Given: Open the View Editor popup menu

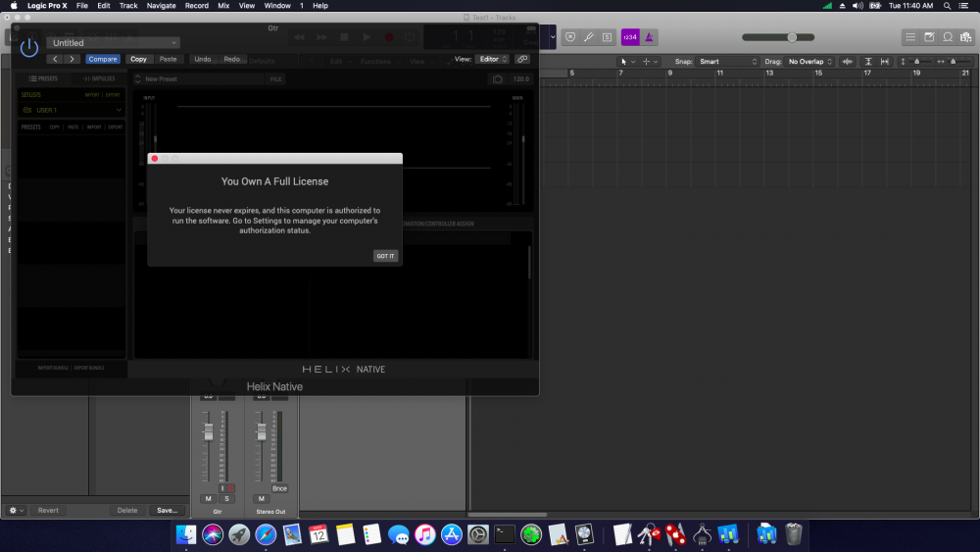Looking at the screenshot, I should pos(493,59).
